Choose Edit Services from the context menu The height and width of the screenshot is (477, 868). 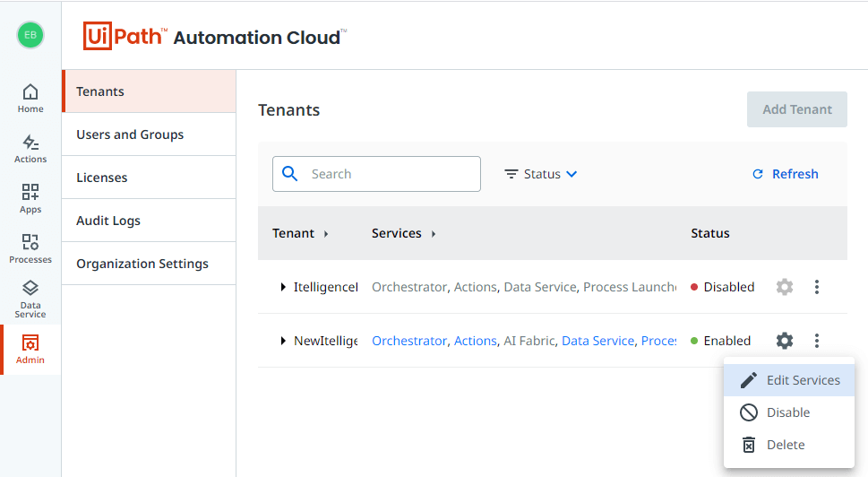(x=789, y=380)
